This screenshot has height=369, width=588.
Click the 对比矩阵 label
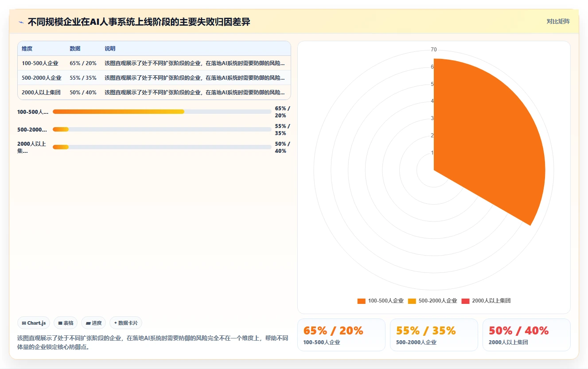(558, 21)
